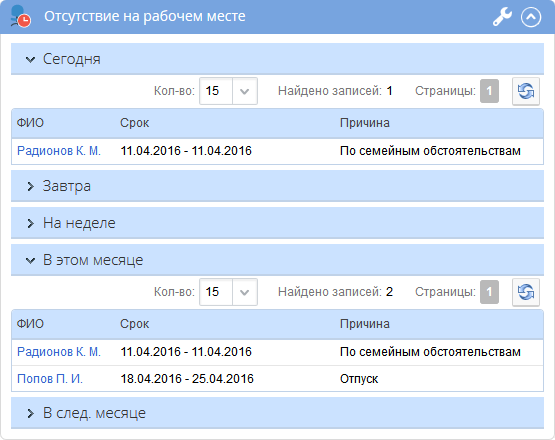Click the absence widget user-clock icon

pyautogui.click(x=20, y=16)
